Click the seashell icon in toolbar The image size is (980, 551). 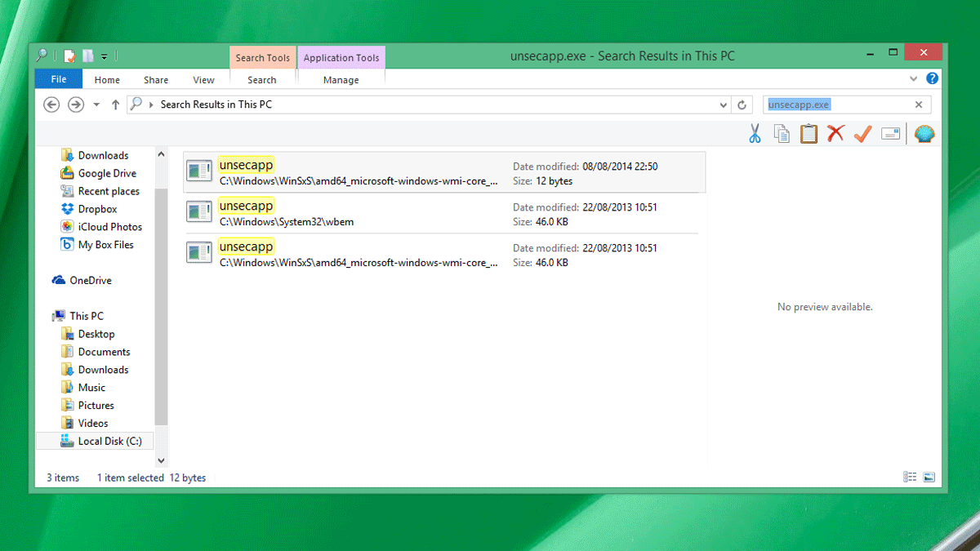(924, 134)
